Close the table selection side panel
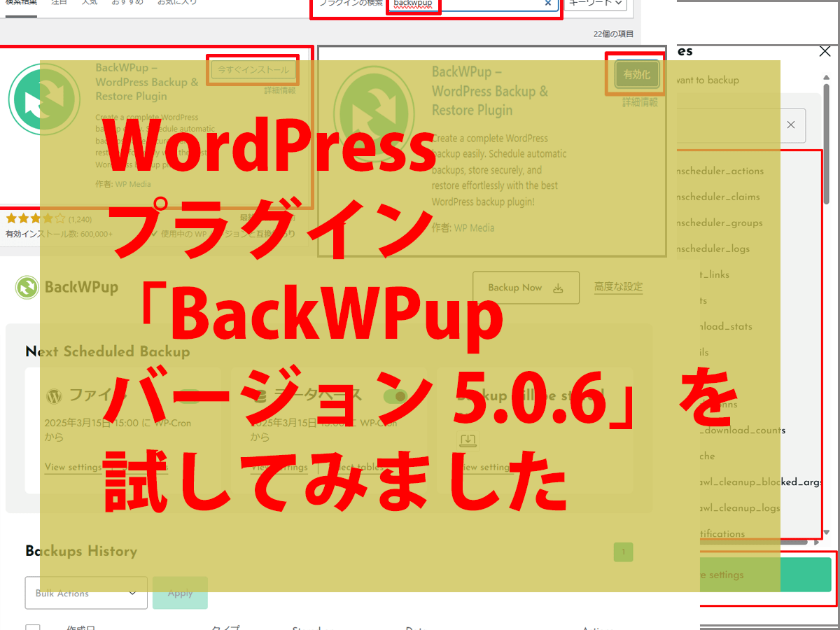This screenshot has height=630, width=840. pos(825,51)
